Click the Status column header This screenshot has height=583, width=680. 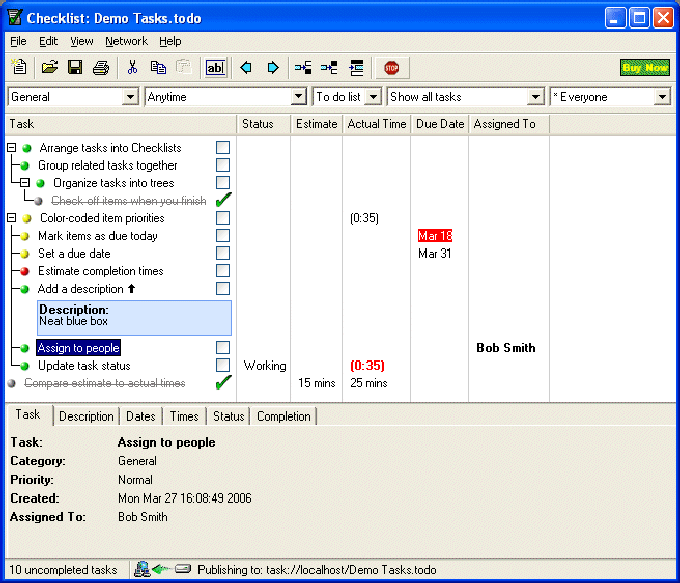pos(264,124)
